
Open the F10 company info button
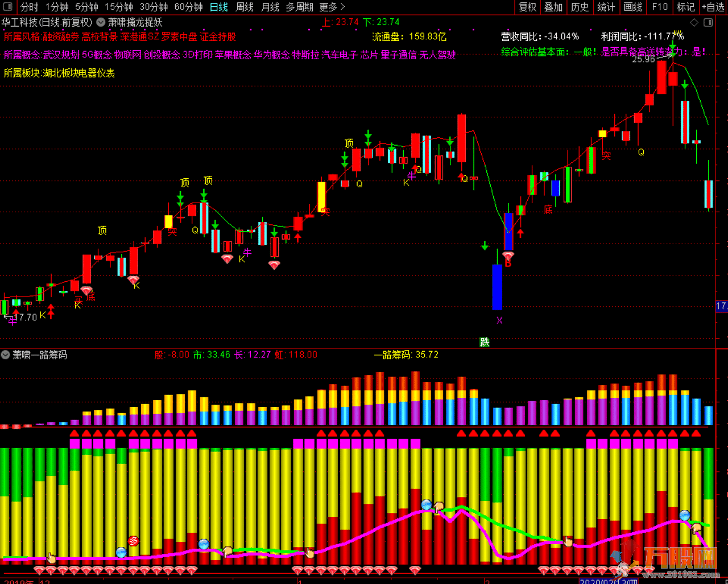pyautogui.click(x=660, y=7)
